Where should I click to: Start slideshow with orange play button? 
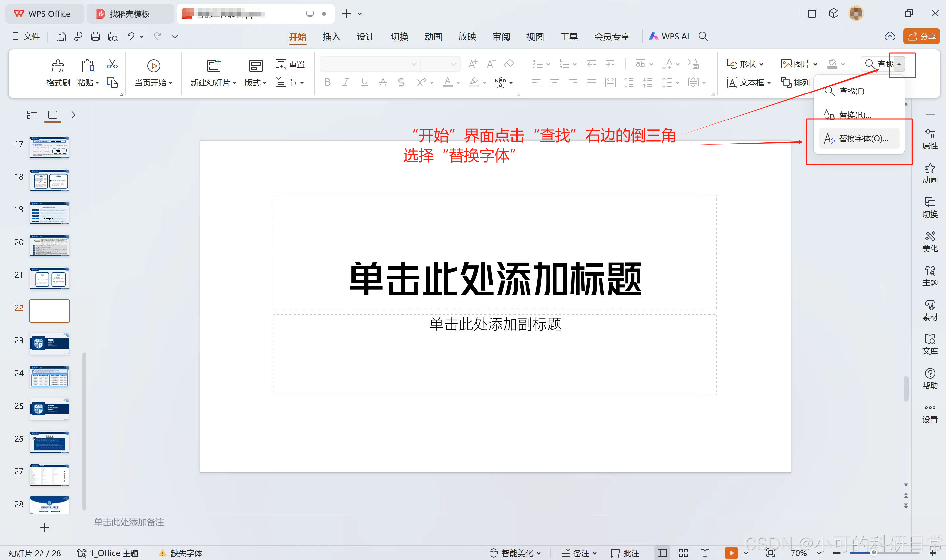[x=731, y=553]
